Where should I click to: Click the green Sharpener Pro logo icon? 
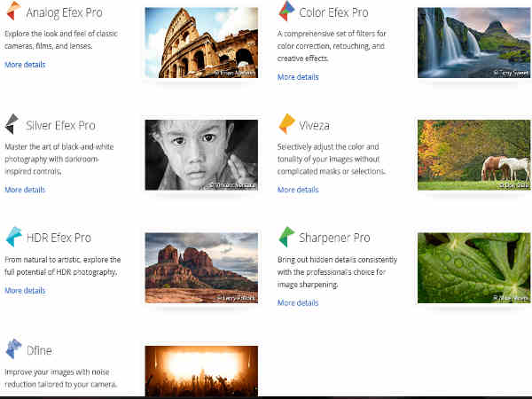pyautogui.click(x=286, y=237)
